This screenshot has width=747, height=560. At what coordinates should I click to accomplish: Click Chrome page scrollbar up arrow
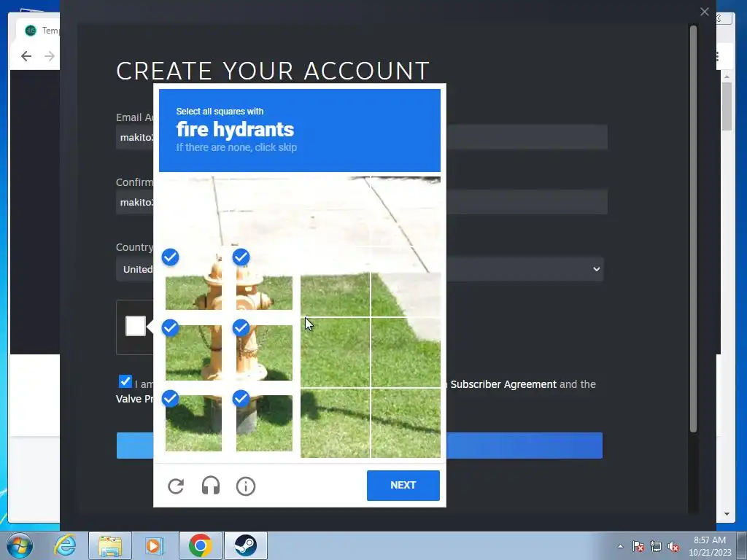(x=727, y=76)
